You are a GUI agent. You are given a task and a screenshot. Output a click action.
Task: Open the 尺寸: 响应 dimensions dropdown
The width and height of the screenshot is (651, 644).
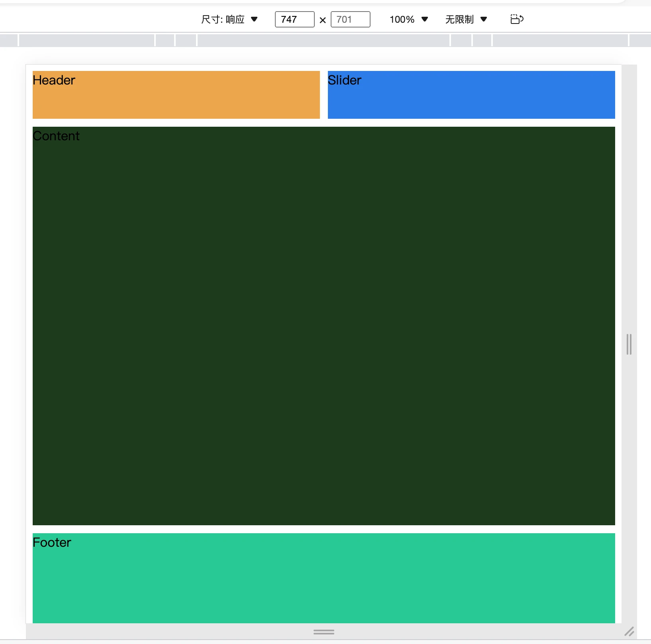[229, 19]
